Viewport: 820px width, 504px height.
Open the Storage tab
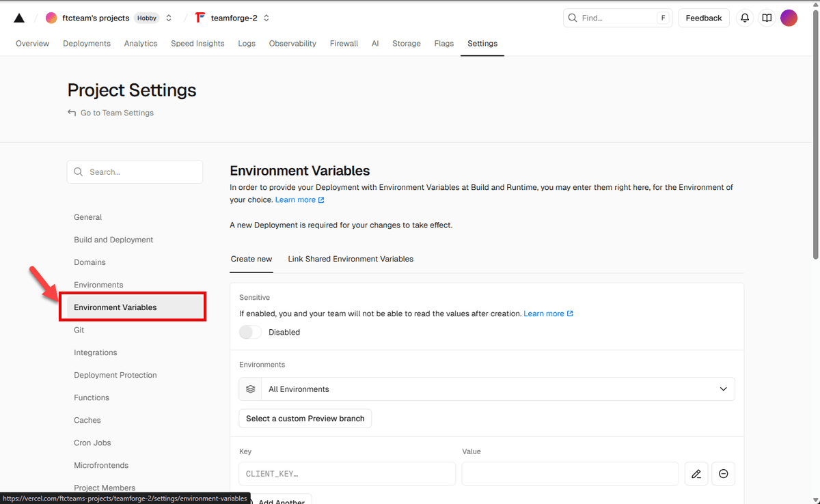click(406, 43)
